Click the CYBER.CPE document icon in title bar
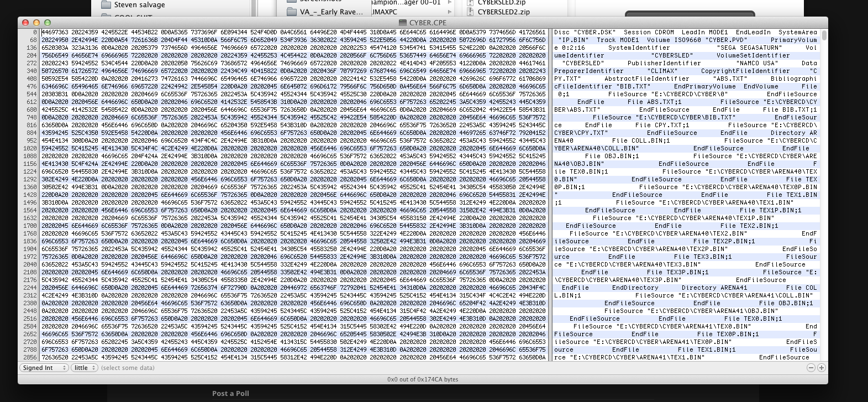The width and height of the screenshot is (868, 402). pos(402,23)
